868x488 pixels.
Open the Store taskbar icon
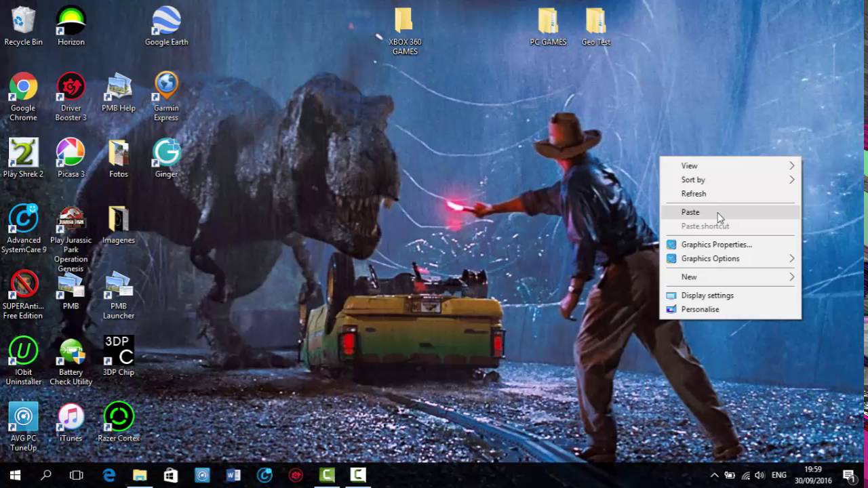(x=171, y=475)
